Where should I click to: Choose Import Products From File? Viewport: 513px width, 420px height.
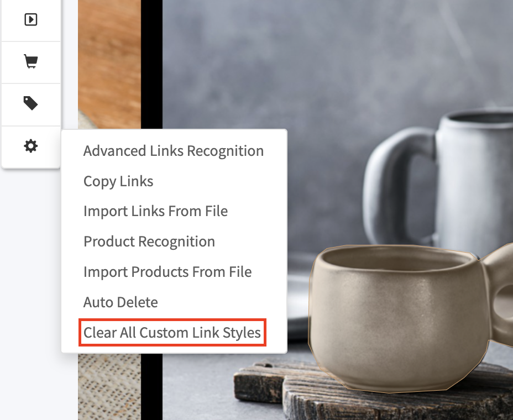tap(167, 272)
